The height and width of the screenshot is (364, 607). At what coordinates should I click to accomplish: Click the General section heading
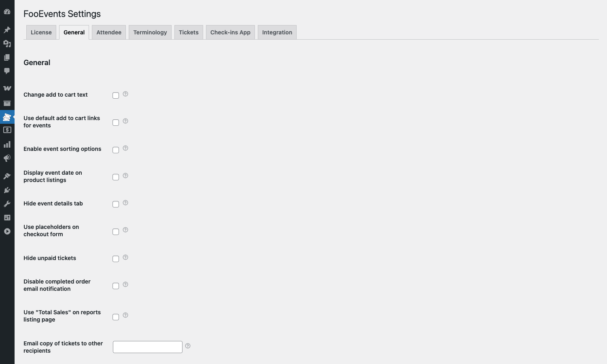point(37,63)
